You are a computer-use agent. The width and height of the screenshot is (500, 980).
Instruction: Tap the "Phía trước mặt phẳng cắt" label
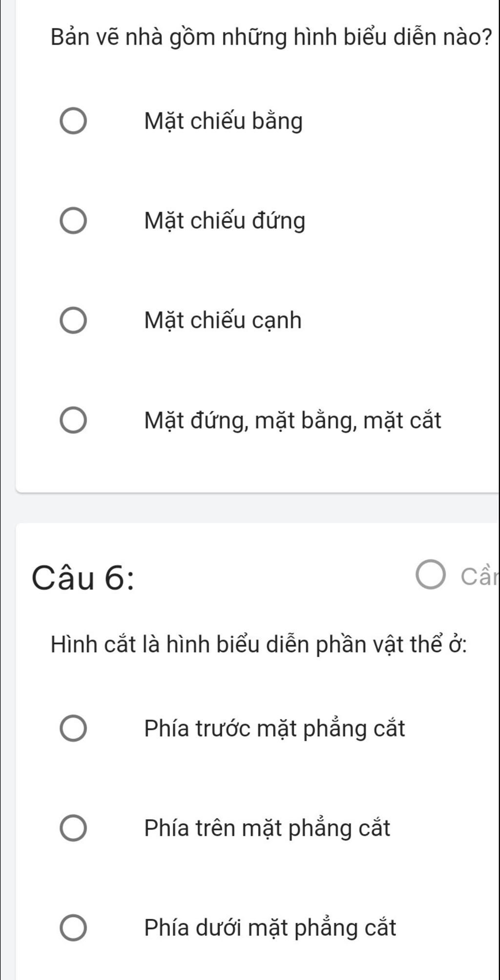[x=275, y=728]
